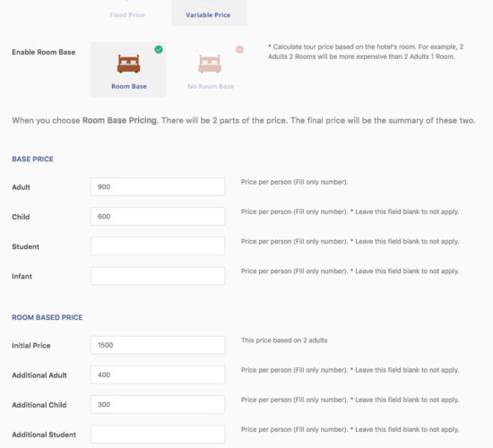This screenshot has height=448, width=493.
Task: Switch to the Variable Price tab
Action: (x=208, y=14)
